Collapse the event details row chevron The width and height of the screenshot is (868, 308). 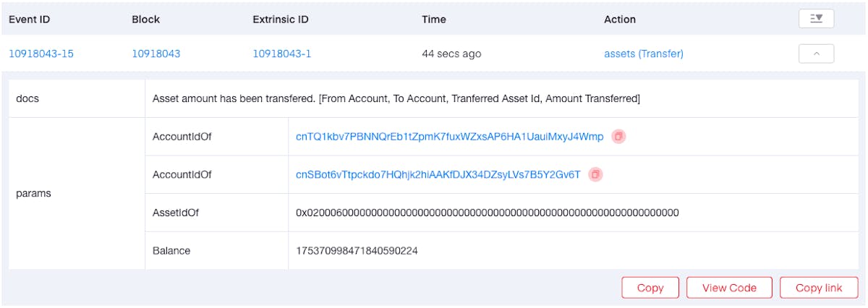click(816, 54)
